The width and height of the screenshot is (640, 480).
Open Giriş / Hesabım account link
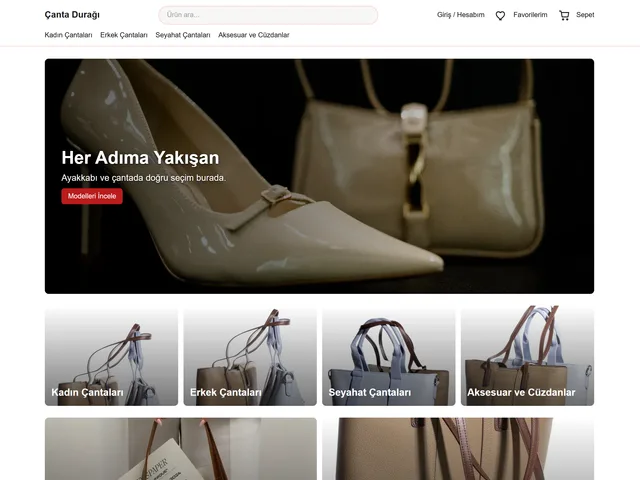click(x=460, y=15)
